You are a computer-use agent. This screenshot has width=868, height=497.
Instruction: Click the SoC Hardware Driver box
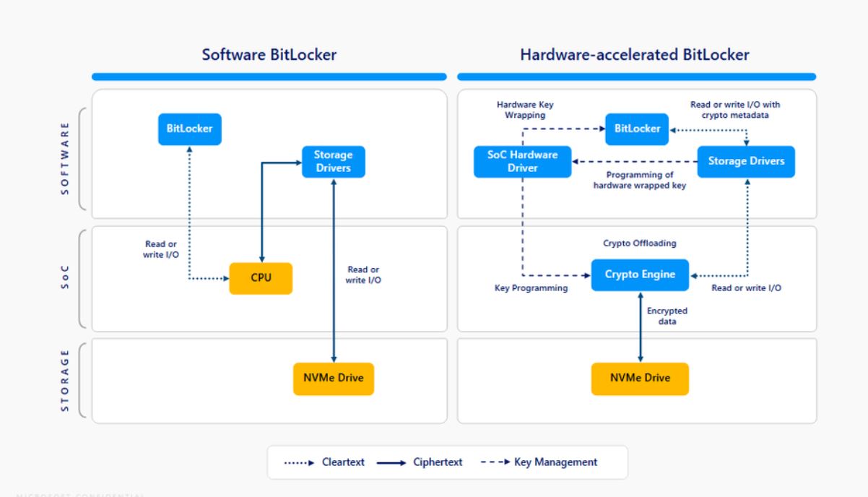click(521, 162)
